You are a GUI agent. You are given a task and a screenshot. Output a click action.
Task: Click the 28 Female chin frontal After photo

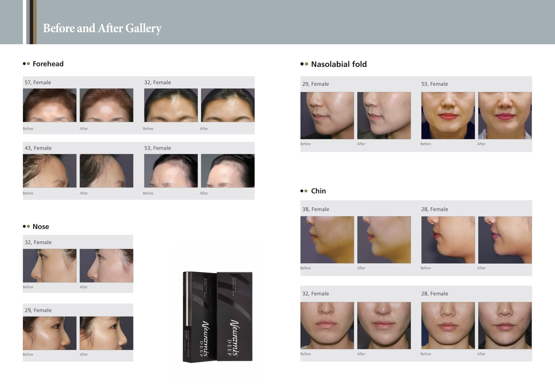(505, 325)
